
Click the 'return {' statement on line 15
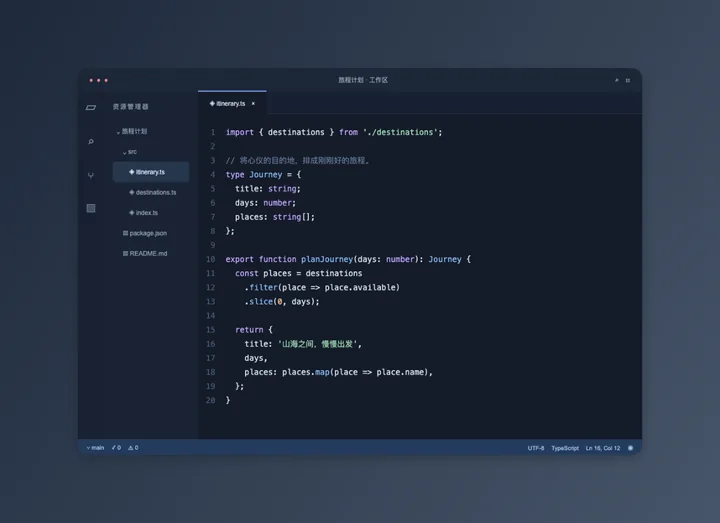click(x=254, y=330)
